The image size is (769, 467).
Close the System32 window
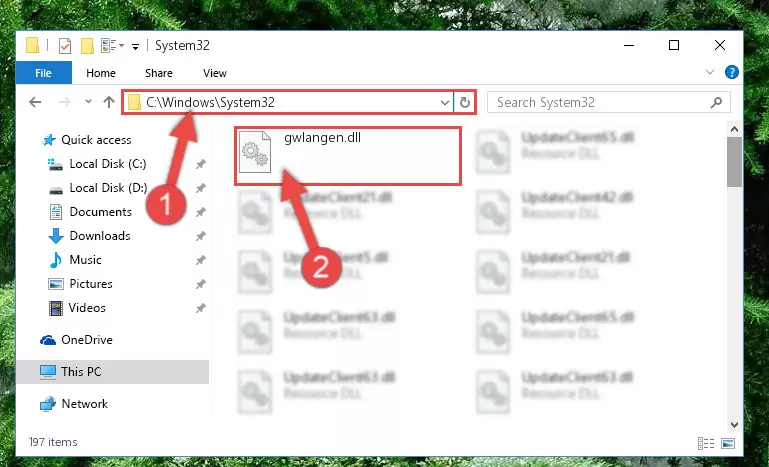(719, 45)
